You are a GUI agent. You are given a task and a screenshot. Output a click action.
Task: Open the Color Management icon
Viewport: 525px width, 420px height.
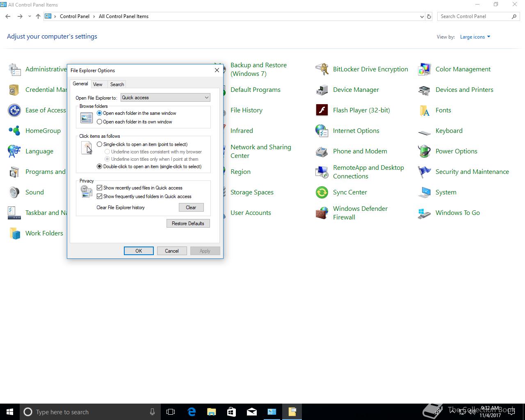[x=425, y=69]
